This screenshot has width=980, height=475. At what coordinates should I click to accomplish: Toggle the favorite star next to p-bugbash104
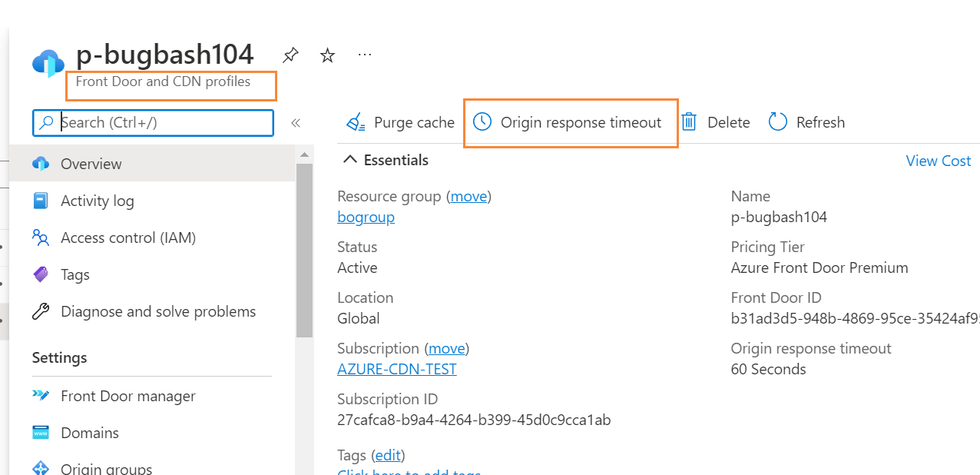tap(327, 55)
